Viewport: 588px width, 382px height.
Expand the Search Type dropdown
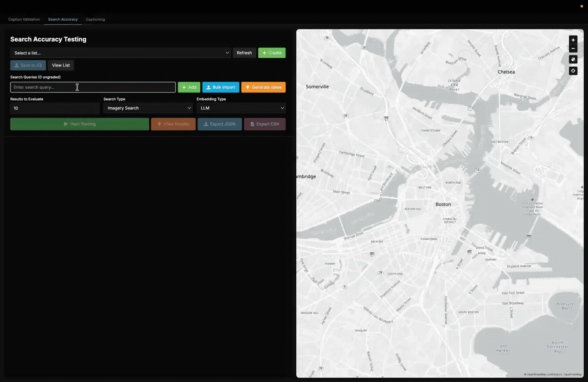(148, 108)
